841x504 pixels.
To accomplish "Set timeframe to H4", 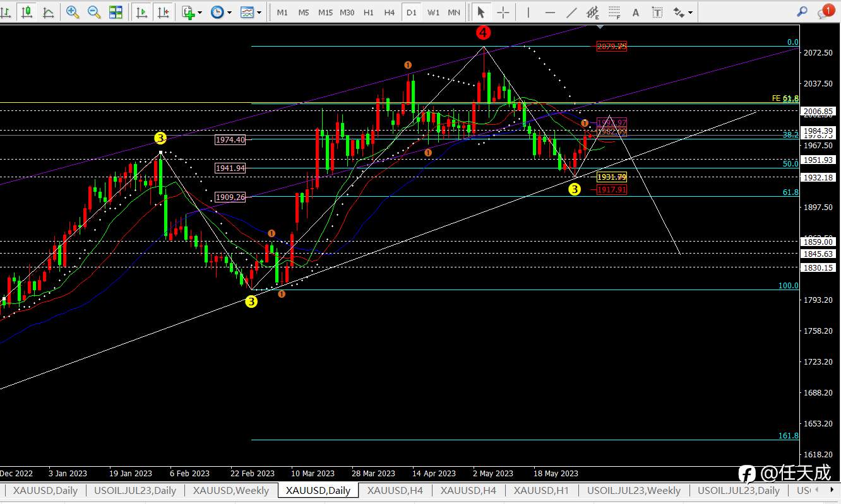I will (390, 13).
